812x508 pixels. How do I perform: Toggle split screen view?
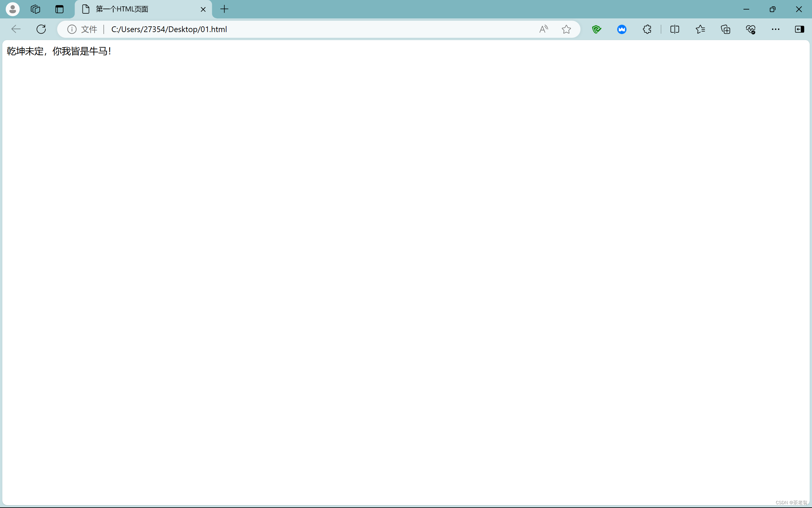675,29
